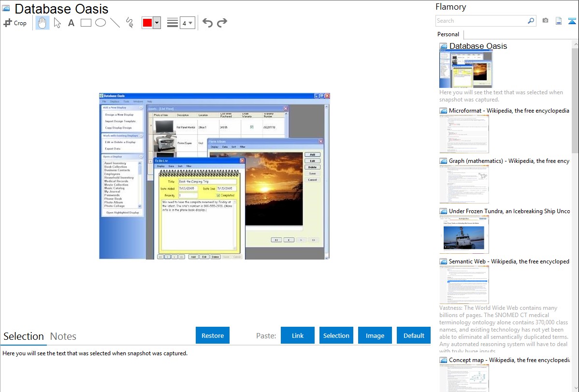Viewport: 579px width, 392px height.
Task: Activate the hand pan tool
Action: [x=42, y=23]
